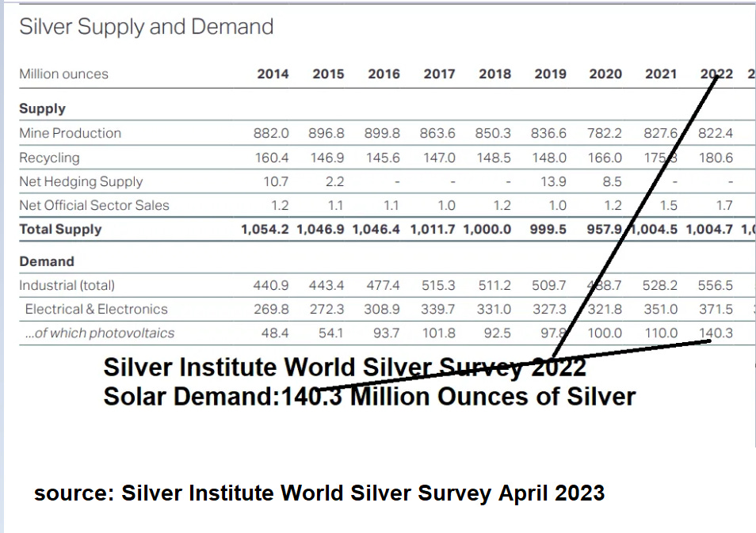Click Recycling value 160.4
756x533 pixels.
point(272,158)
